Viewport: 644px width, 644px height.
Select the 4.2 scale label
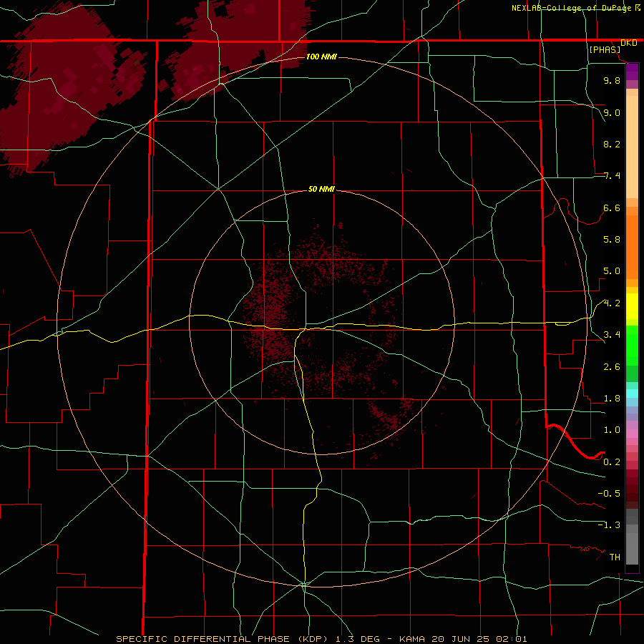pos(612,303)
